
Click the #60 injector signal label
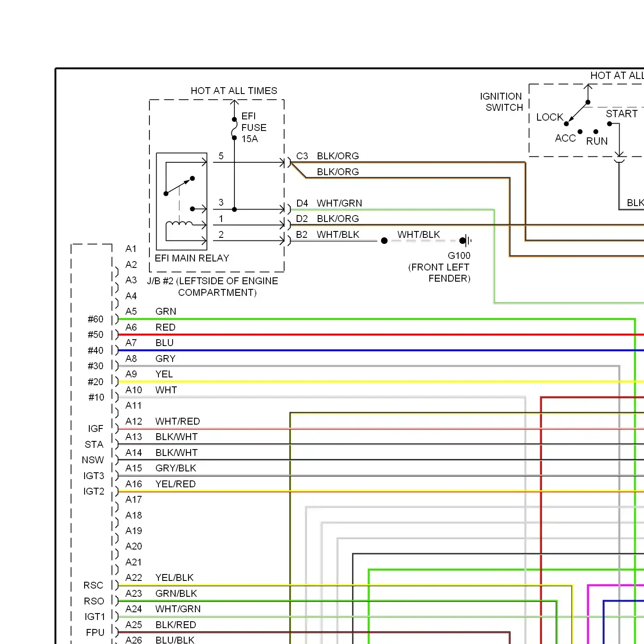[95, 319]
